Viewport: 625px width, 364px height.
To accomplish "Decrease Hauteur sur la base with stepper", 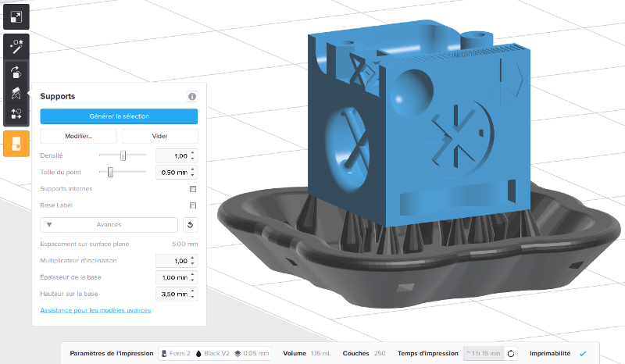I will point(193,297).
